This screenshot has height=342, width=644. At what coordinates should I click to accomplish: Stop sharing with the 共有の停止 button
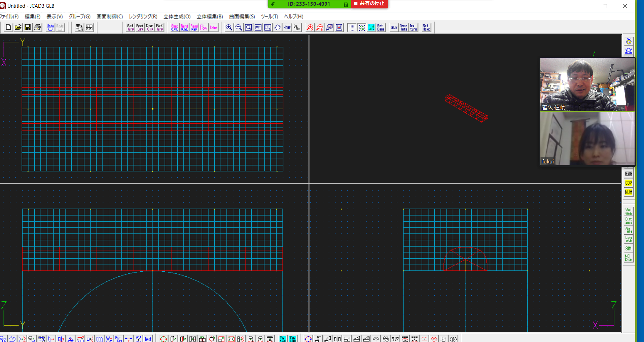pyautogui.click(x=369, y=4)
